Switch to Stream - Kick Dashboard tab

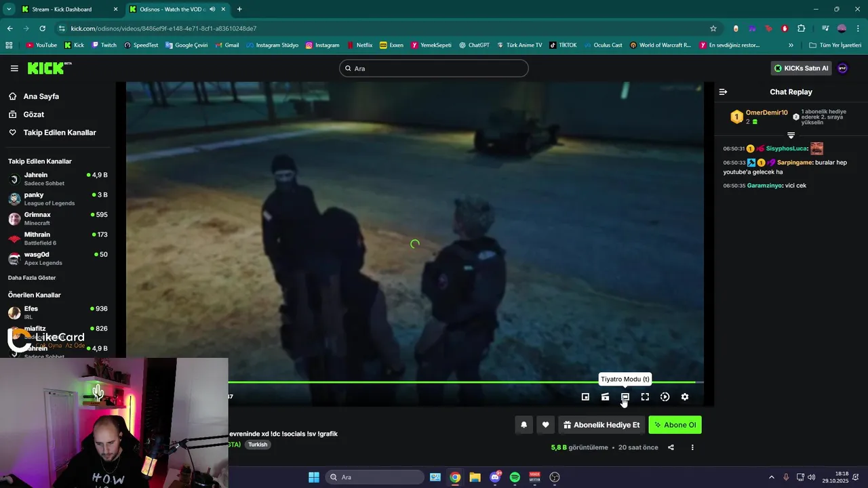pos(68,9)
